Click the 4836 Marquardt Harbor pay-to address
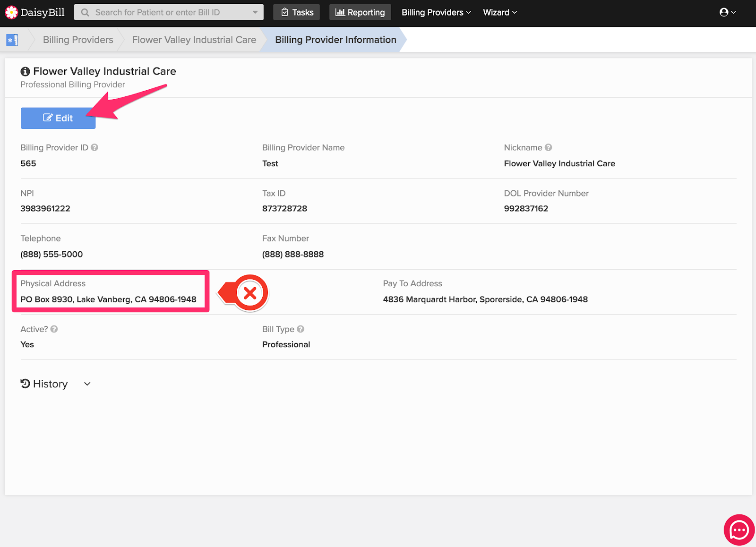Viewport: 756px width, 547px height. [485, 299]
